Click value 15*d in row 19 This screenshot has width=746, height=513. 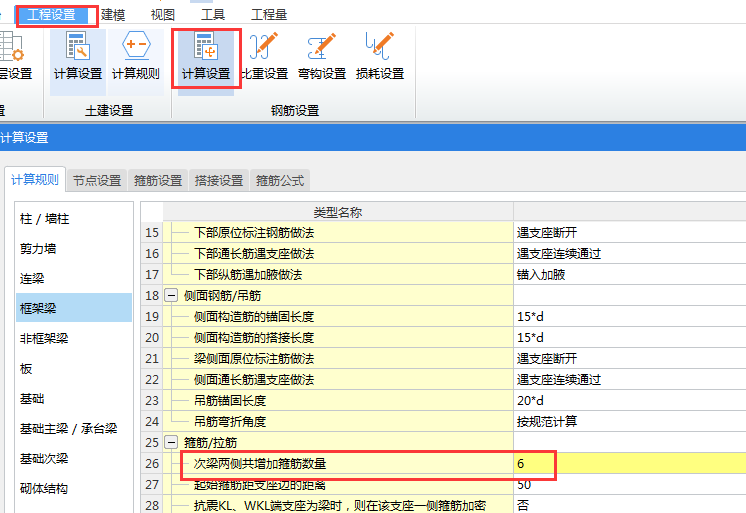point(530,316)
